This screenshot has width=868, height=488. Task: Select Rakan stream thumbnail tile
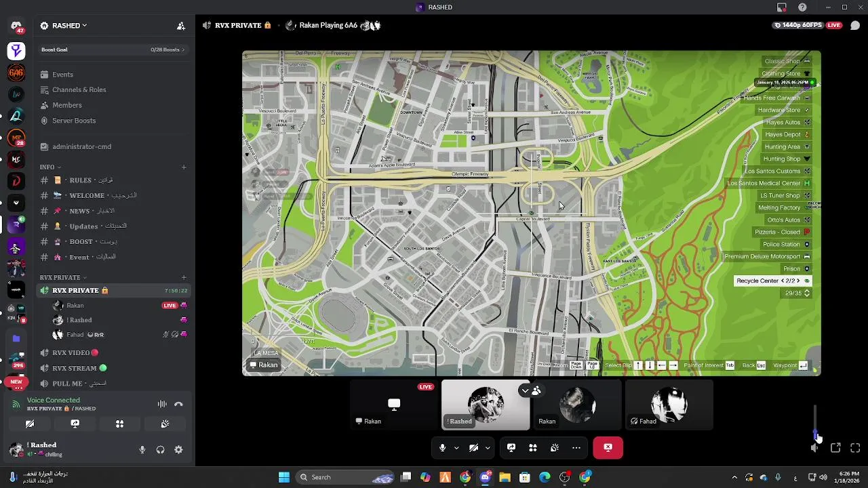point(394,405)
